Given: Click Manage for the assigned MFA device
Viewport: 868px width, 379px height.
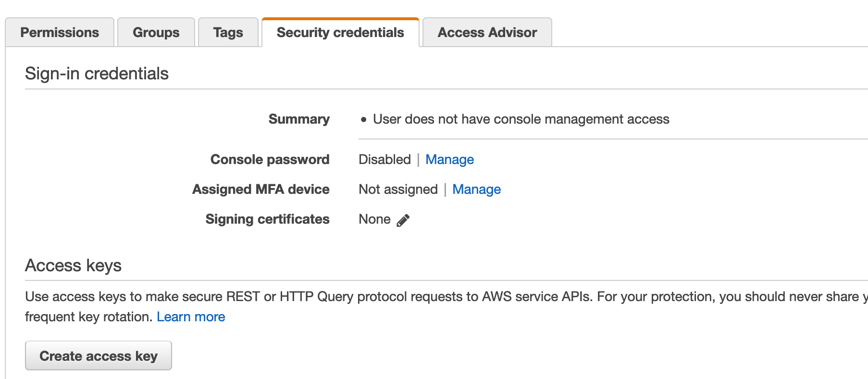Looking at the screenshot, I should pyautogui.click(x=476, y=189).
